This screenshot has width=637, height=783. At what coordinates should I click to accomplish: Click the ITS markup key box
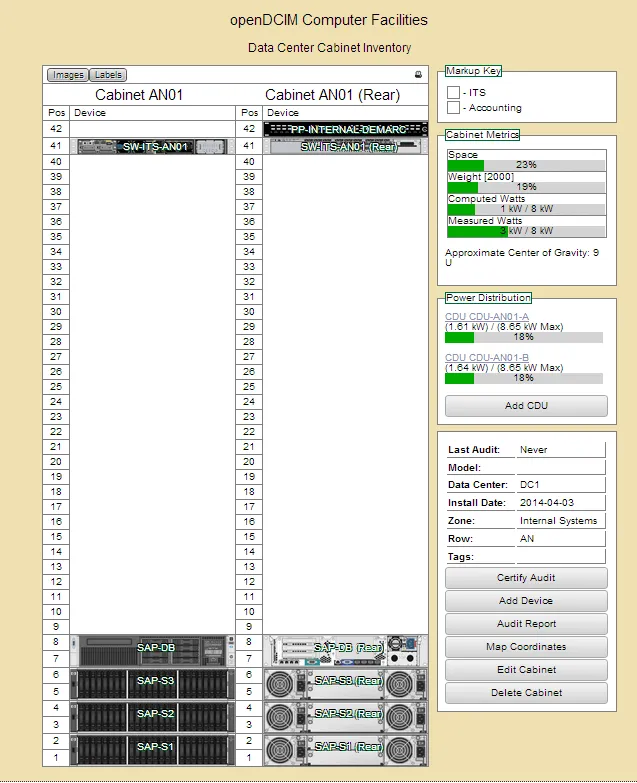pos(454,93)
